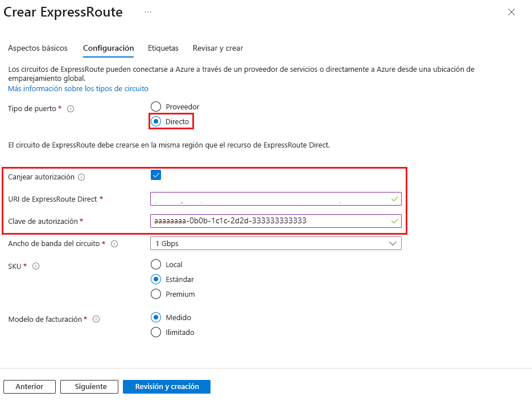Image resolution: width=532 pixels, height=405 pixels.
Task: Click the Siguiente button
Action: coord(89,387)
